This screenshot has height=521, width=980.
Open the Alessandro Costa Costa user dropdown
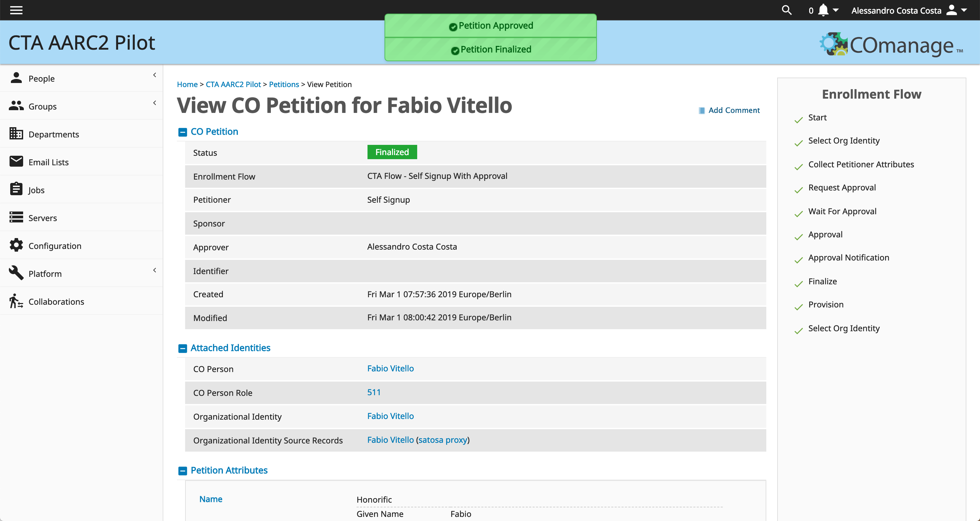[x=909, y=10]
